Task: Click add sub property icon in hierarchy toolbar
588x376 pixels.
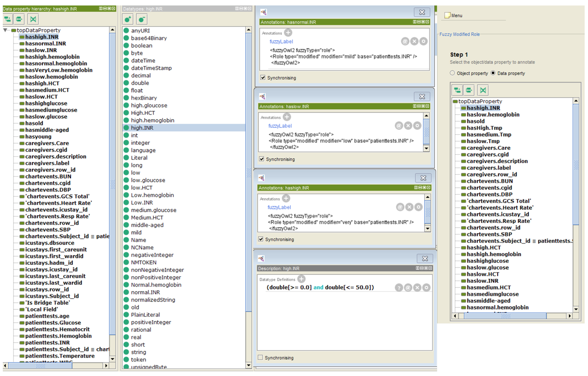Action: coord(8,19)
